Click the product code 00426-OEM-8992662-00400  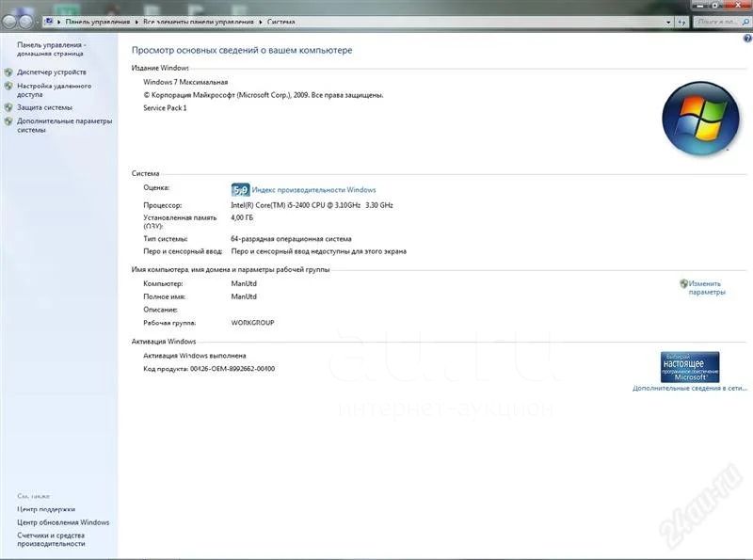click(232, 369)
